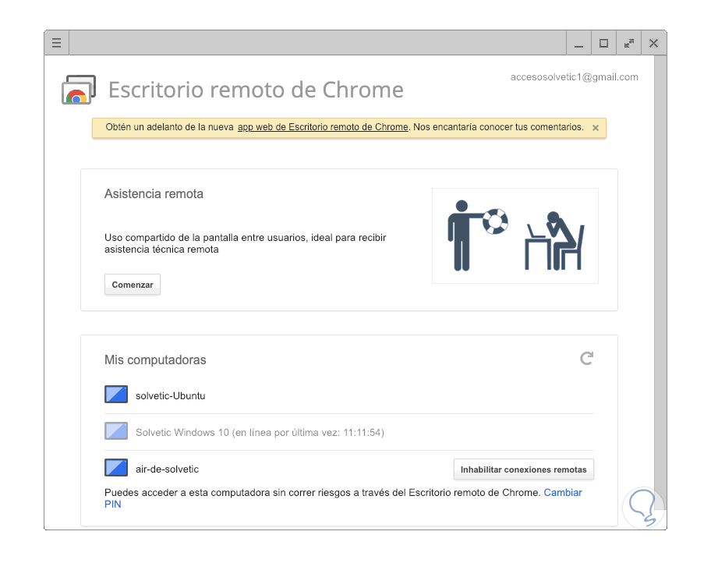The width and height of the screenshot is (711, 588).
Task: Maximize the Chrome Remote Desktop window
Action: [x=603, y=43]
